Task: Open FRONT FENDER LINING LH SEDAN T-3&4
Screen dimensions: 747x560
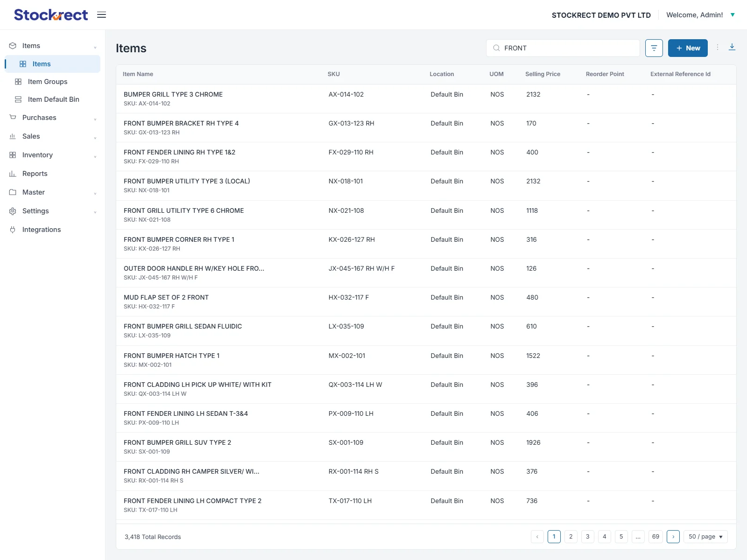Action: (x=186, y=413)
